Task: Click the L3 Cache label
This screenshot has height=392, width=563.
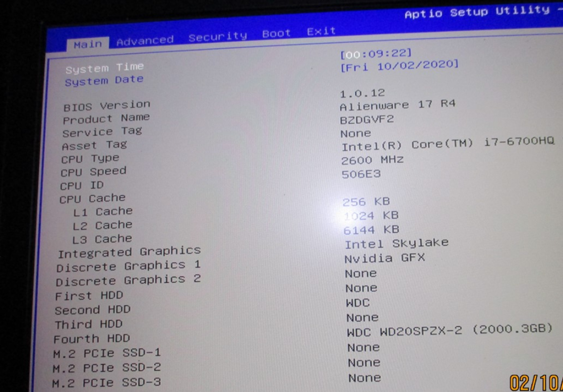Action: (102, 240)
